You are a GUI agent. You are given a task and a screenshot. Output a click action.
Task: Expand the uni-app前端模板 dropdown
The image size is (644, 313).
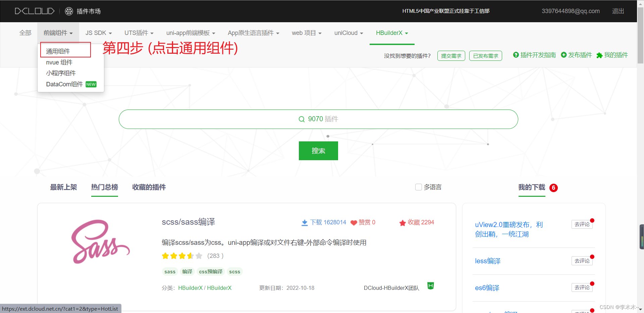pos(191,33)
